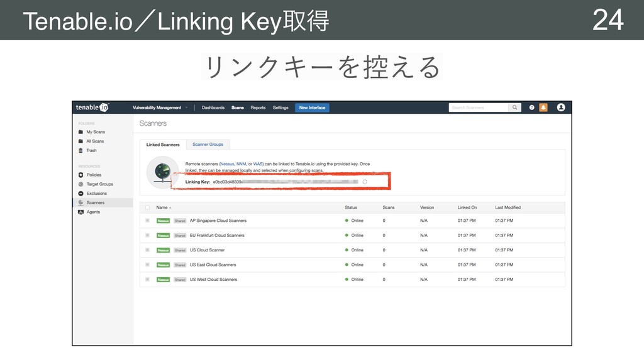This screenshot has height=362, width=644.
Task: Click Nessus badge on US West row
Action: coord(163,280)
